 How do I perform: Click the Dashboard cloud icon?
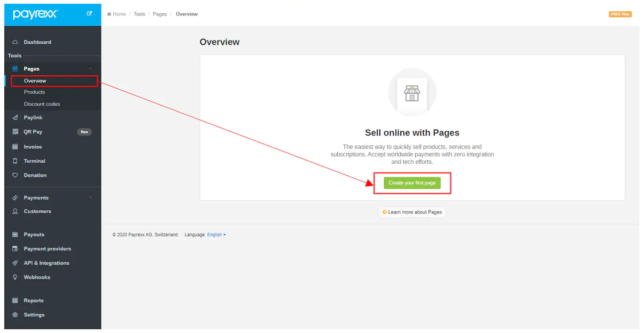[x=15, y=42]
